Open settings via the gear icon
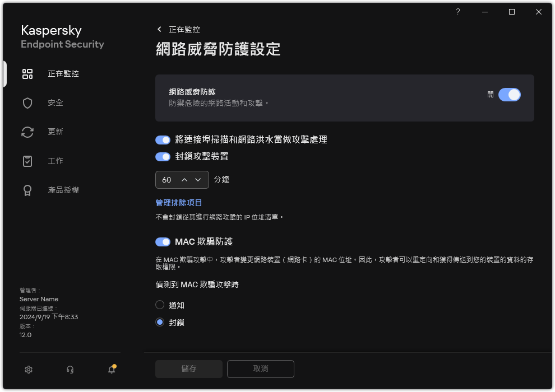The image size is (555, 392). pos(29,370)
